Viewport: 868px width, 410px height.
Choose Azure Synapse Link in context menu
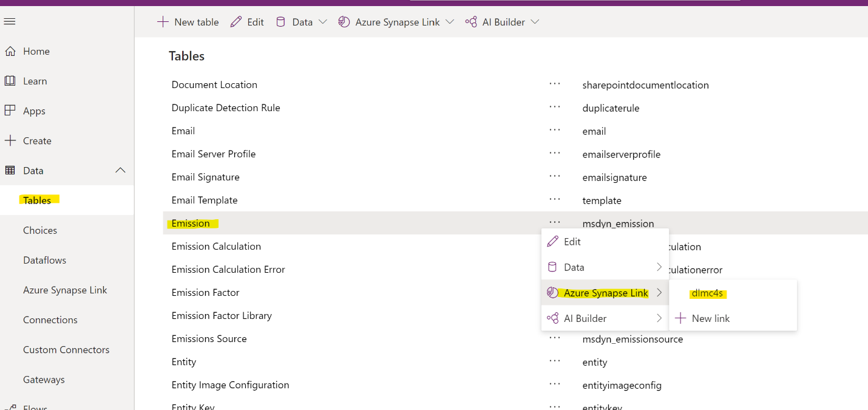click(605, 293)
